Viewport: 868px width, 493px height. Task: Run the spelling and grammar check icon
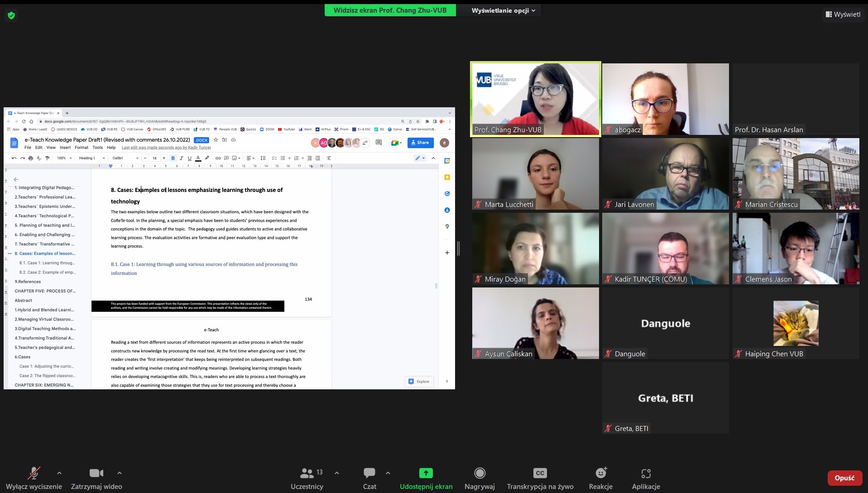[39, 158]
